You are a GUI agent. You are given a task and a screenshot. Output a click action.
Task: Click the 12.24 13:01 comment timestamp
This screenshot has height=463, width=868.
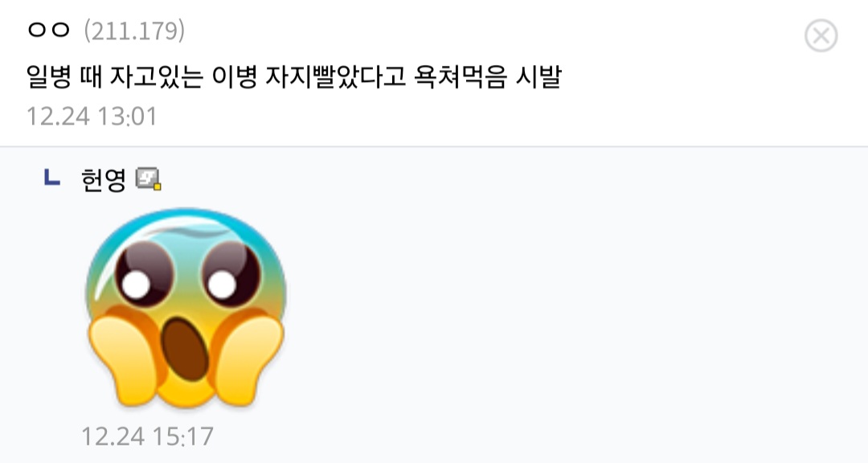[92, 117]
